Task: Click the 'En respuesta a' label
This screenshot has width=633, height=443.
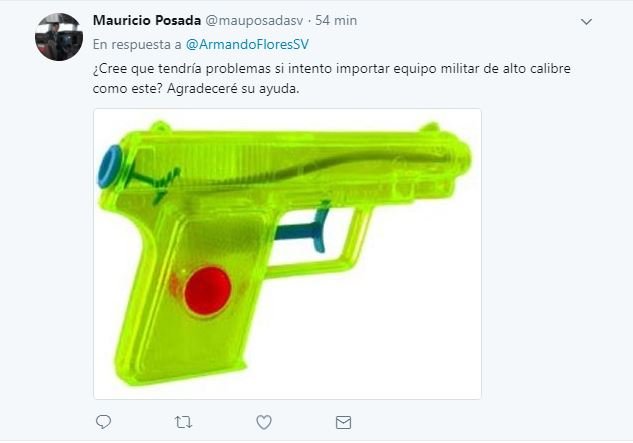Action: pyautogui.click(x=137, y=44)
